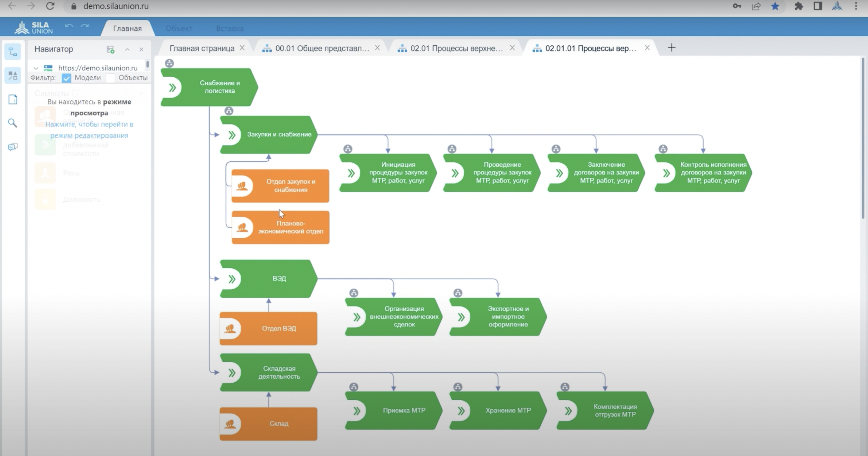Image resolution: width=868 pixels, height=456 pixels.
Task: Click the add server icon in Navigator
Action: click(x=110, y=49)
